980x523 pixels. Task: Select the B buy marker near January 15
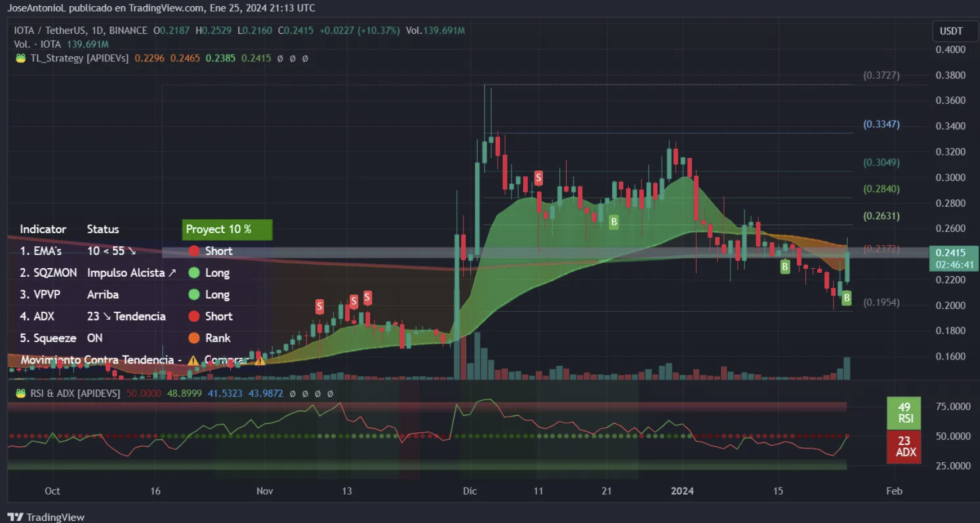coord(785,267)
